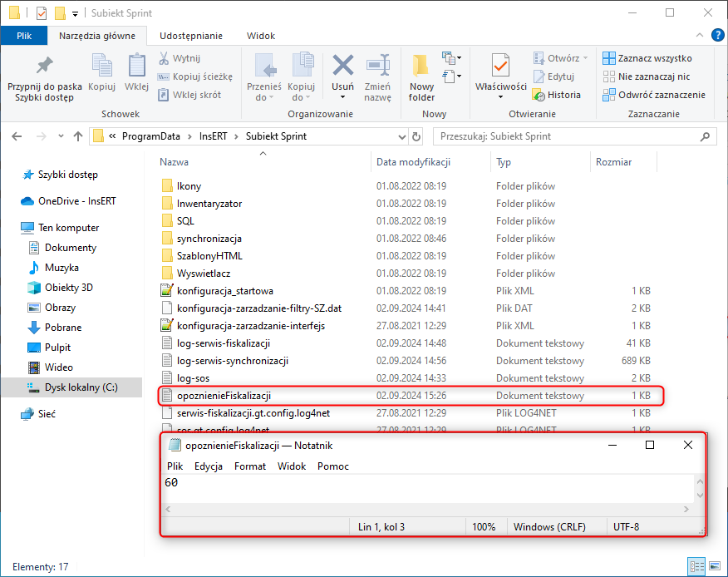This screenshot has width=728, height=577.
Task: Click the Zmień nazwę rename icon
Action: 377,65
